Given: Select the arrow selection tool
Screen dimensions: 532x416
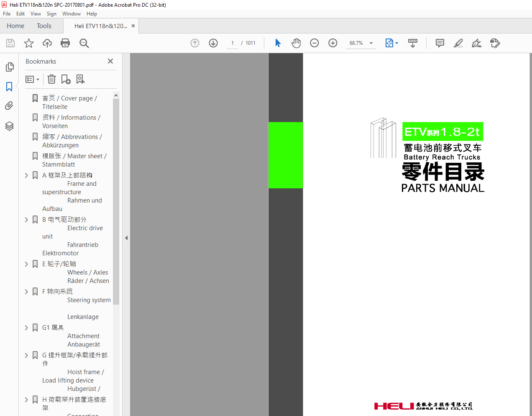Looking at the screenshot, I should tap(278, 43).
